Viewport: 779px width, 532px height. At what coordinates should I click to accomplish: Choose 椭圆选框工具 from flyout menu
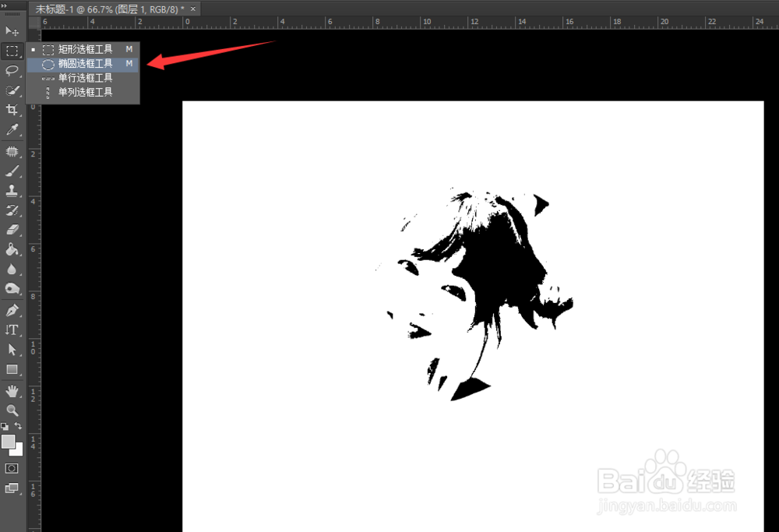pyautogui.click(x=83, y=64)
